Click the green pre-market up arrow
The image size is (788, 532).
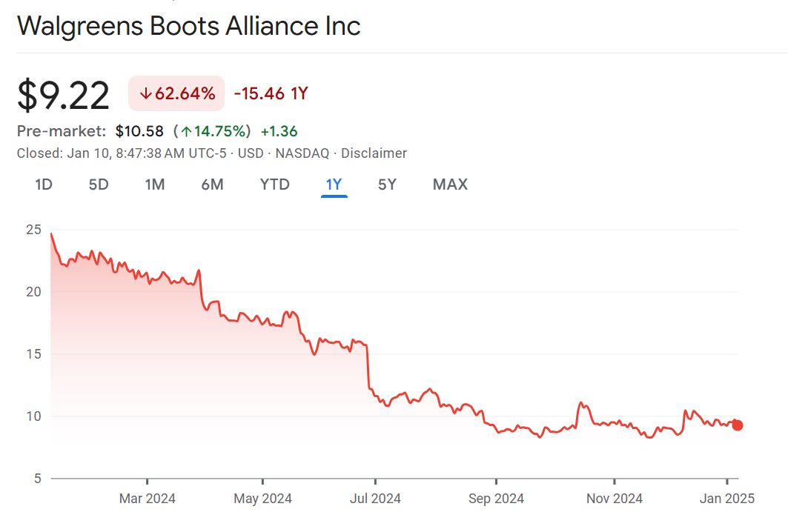click(187, 132)
